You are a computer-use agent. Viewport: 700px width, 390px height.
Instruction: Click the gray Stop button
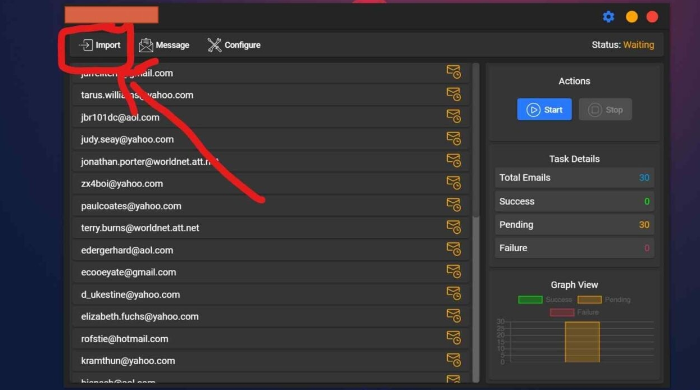point(605,109)
